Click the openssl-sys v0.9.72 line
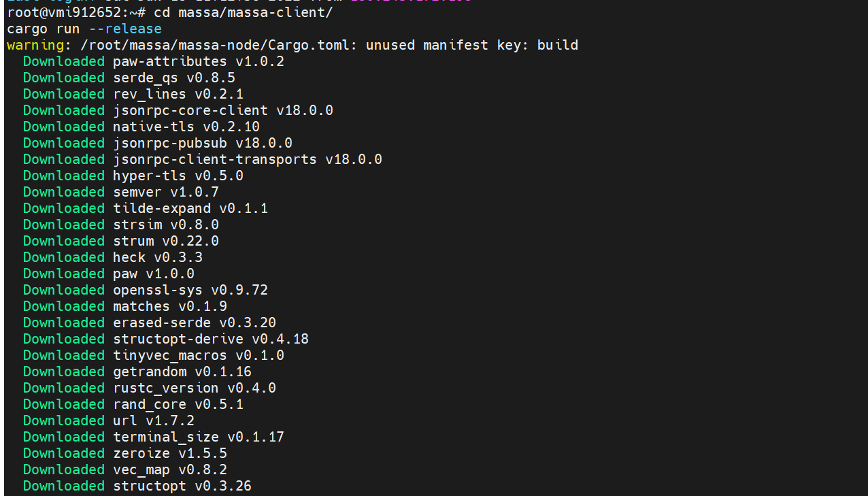 pos(146,291)
